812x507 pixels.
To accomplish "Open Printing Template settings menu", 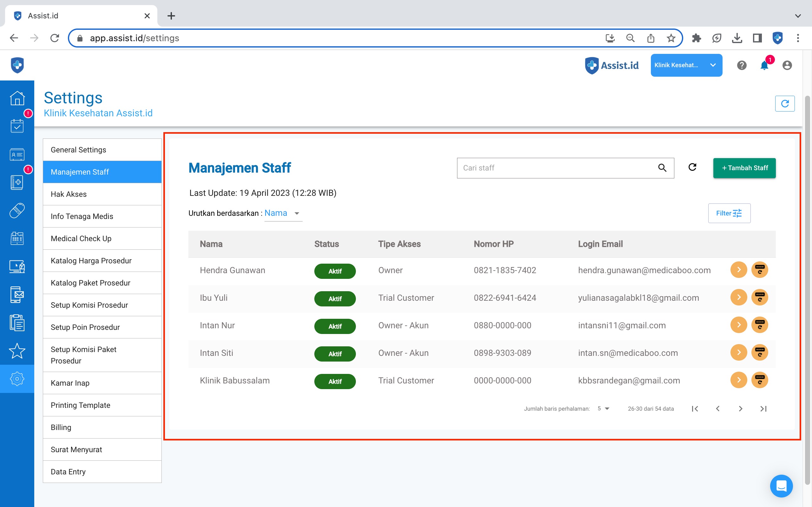I will (102, 405).
